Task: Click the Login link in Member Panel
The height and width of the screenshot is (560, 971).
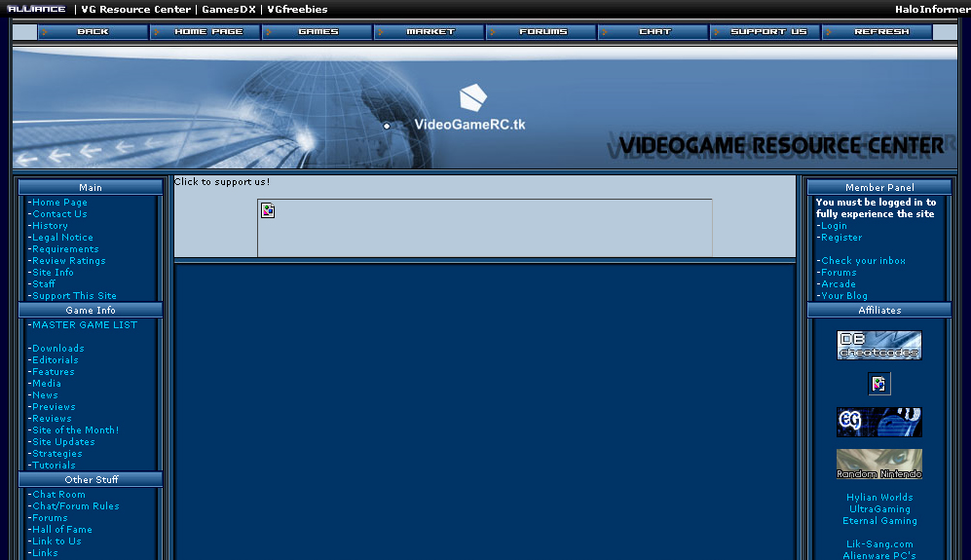Action: point(834,226)
